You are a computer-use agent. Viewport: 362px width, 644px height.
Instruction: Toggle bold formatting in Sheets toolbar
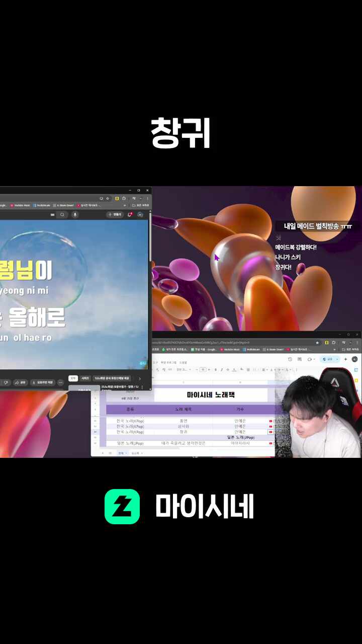(216, 369)
